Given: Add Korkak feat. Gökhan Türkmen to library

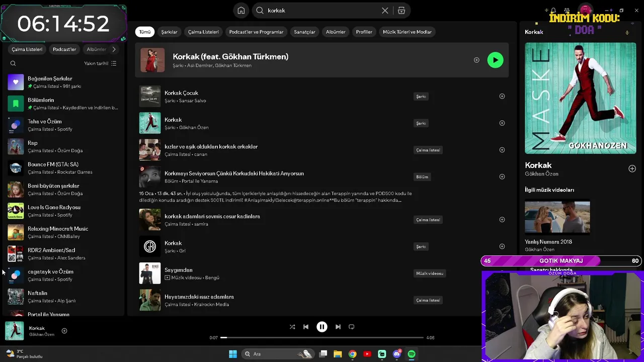Looking at the screenshot, I should [476, 60].
